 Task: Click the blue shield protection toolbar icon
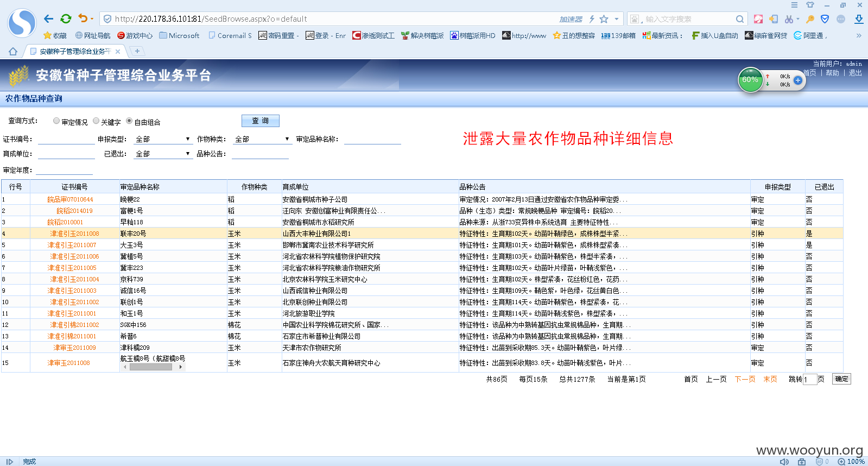(825, 19)
